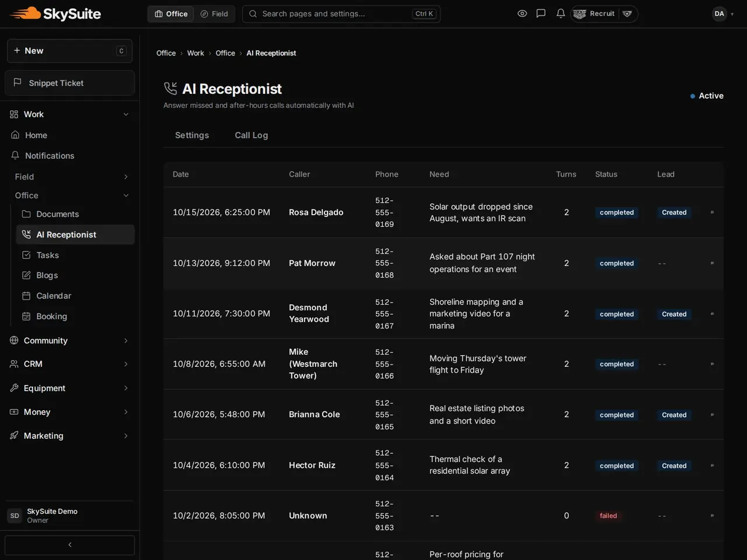The width and height of the screenshot is (747, 560).
Task: Open the flag icon in Rosa Delgado's row
Action: coord(712,212)
